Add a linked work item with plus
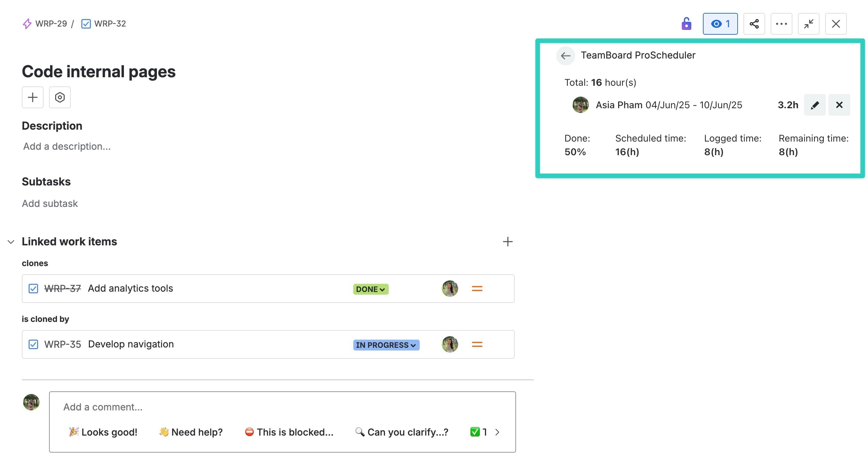868x456 pixels. pyautogui.click(x=508, y=242)
